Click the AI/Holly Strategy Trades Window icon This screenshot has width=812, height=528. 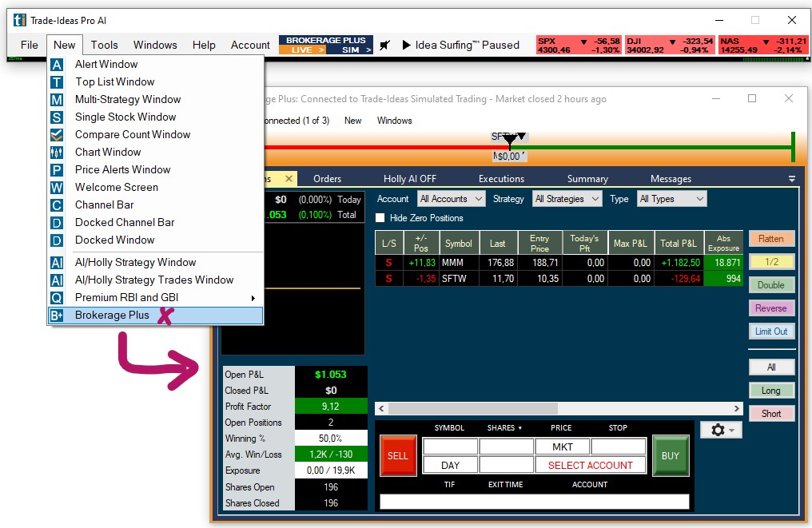point(57,280)
